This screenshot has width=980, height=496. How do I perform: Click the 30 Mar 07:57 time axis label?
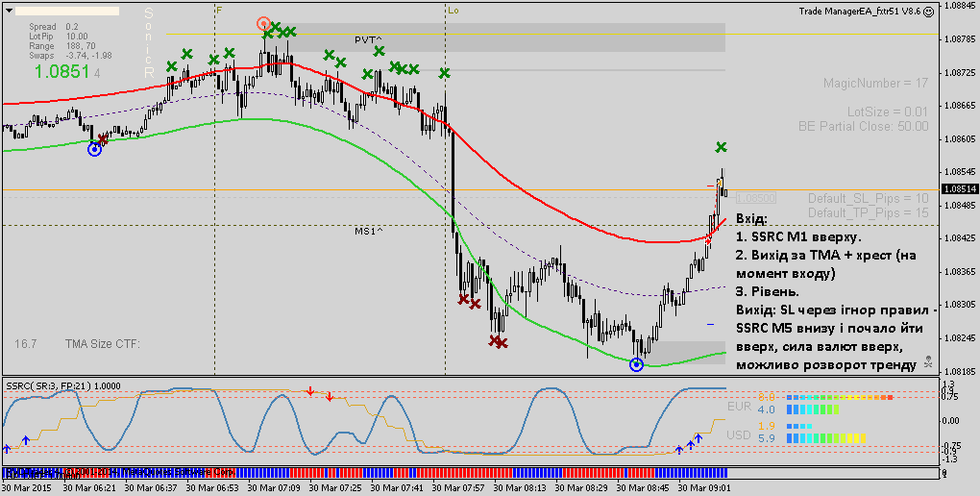(458, 487)
